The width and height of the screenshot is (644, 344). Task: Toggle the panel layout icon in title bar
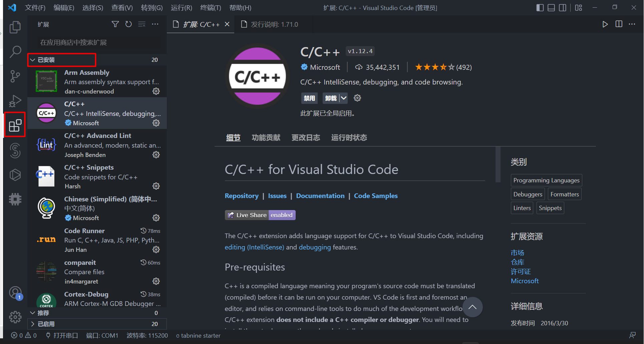[x=551, y=7]
